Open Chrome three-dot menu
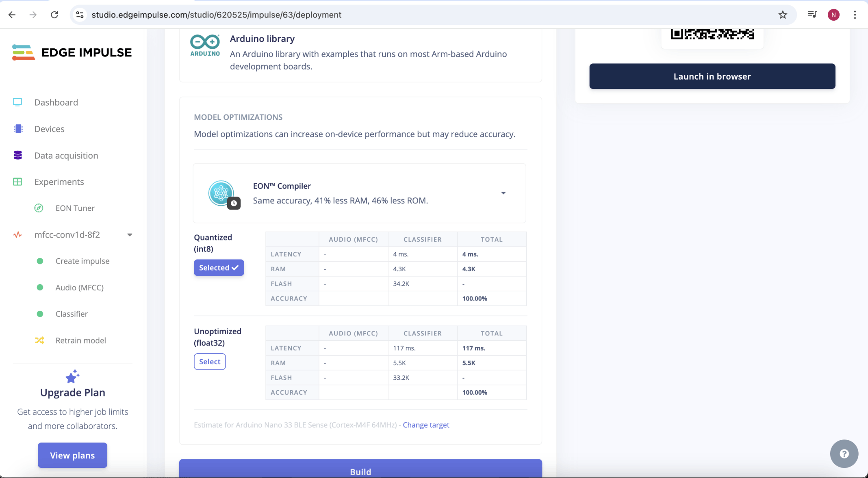The width and height of the screenshot is (868, 478). click(855, 15)
